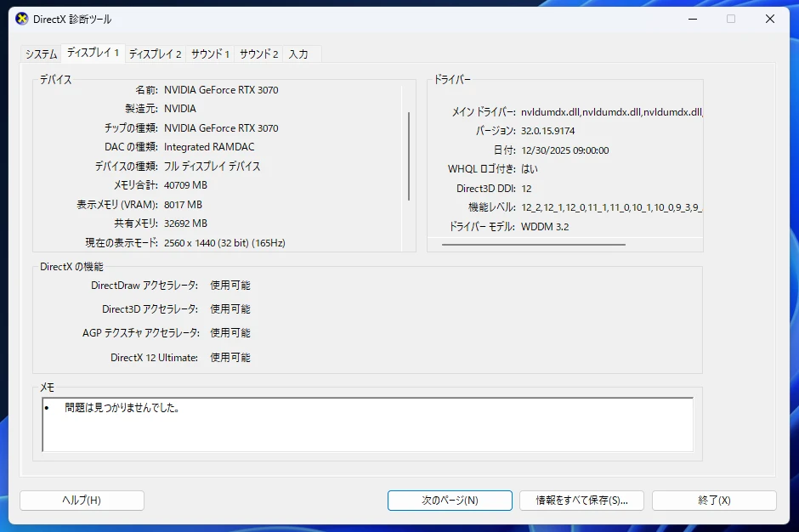Screen dimensions: 799x532
Task: Click the DirectX icon in the title bar
Action: click(22, 19)
